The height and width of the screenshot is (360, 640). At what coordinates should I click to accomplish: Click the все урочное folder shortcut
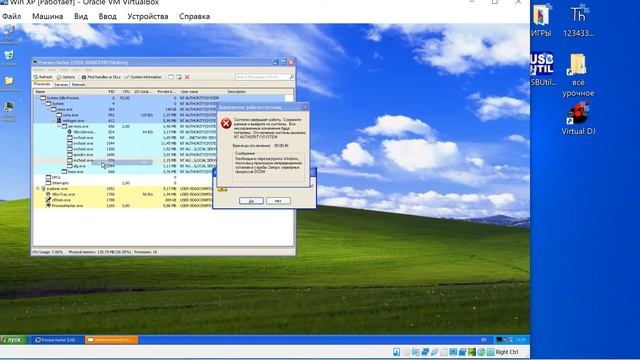578,75
